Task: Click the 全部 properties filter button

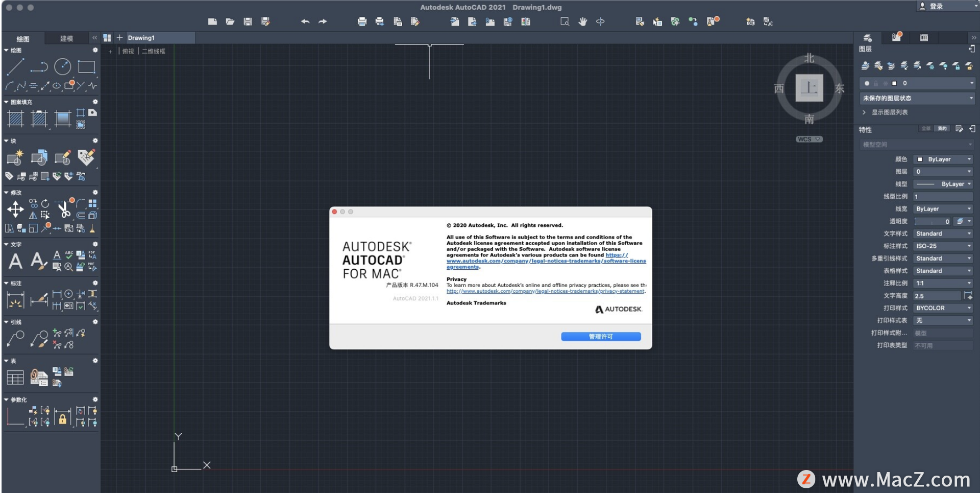Action: 926,129
